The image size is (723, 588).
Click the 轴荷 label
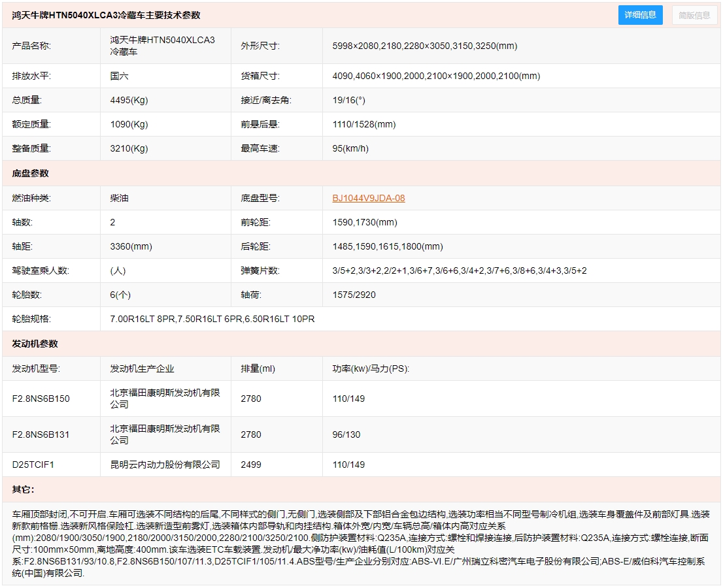251,295
